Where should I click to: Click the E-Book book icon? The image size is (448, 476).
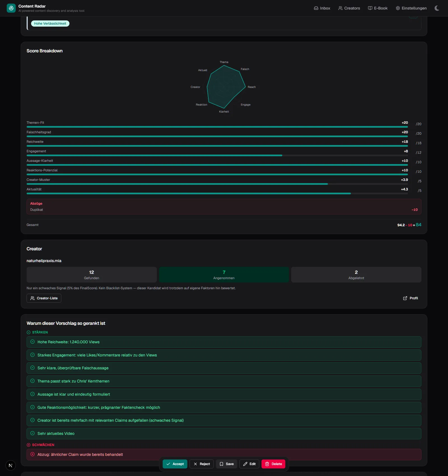click(370, 8)
